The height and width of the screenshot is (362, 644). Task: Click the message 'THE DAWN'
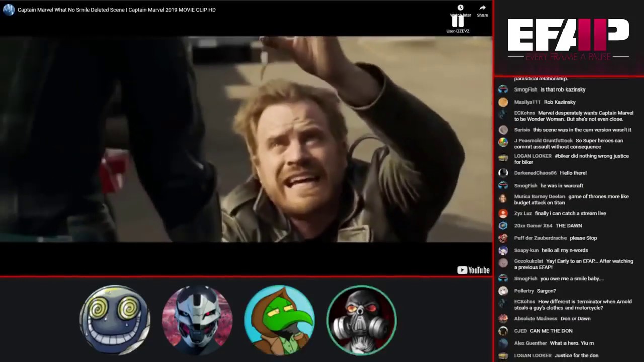tap(569, 226)
